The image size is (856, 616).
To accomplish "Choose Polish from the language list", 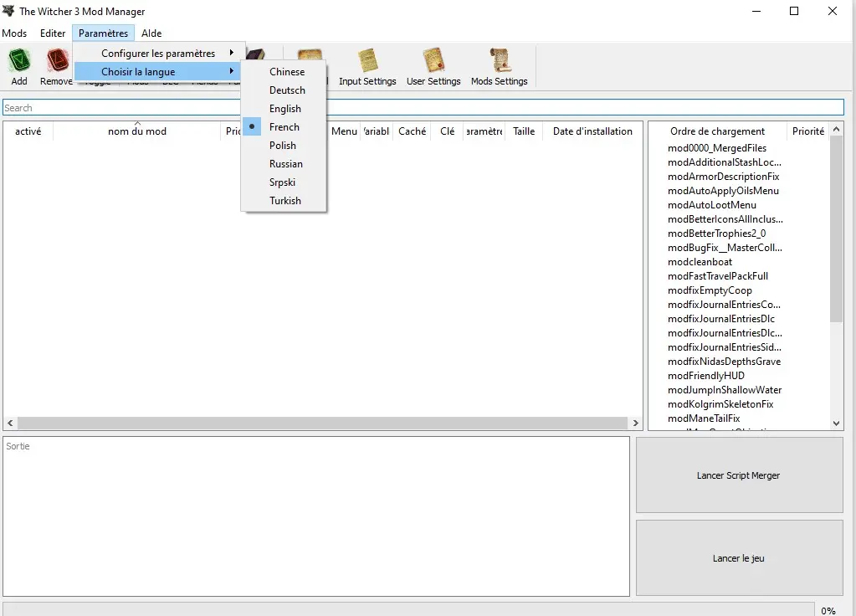I will point(282,146).
